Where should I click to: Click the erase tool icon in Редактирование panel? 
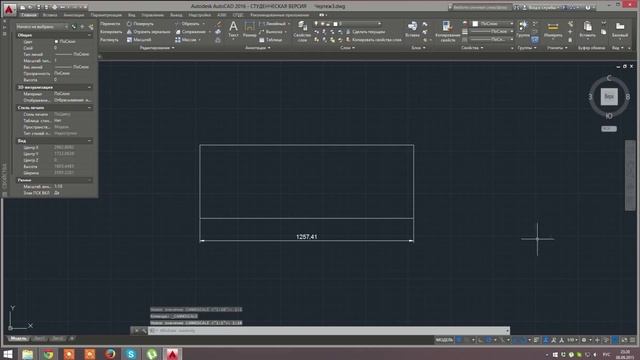click(219, 24)
